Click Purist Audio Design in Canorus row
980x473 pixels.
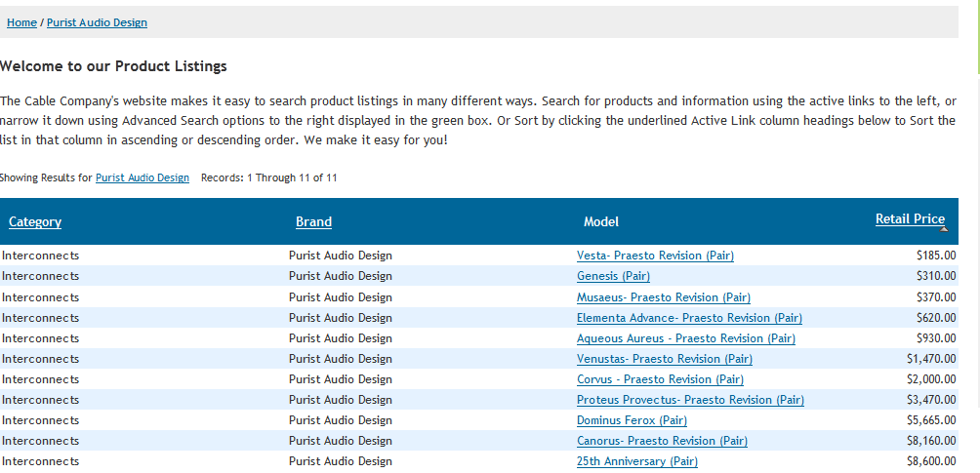[x=341, y=441]
